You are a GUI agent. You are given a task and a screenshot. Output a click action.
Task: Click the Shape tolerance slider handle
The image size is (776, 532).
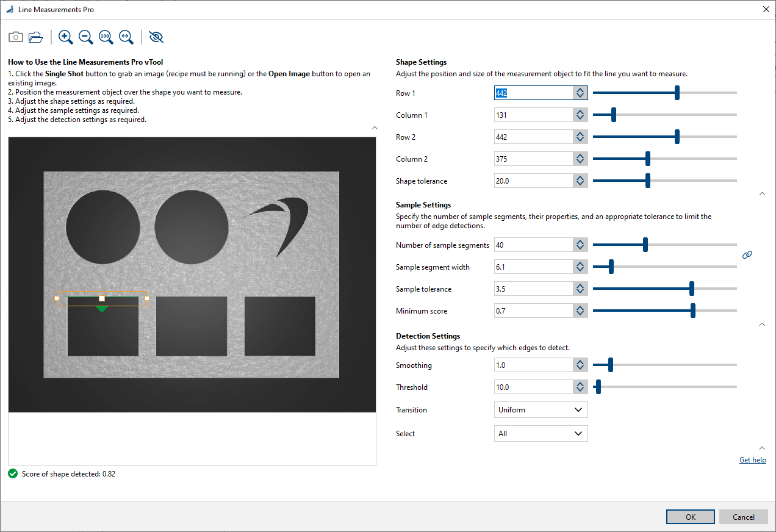648,181
